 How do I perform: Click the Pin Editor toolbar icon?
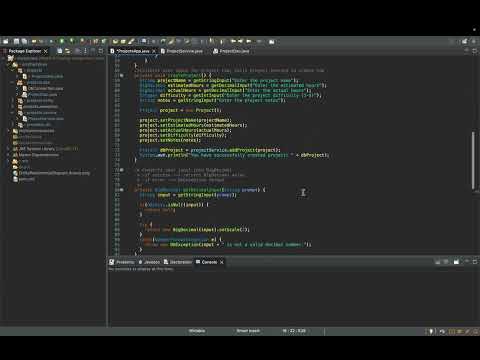[272, 41]
